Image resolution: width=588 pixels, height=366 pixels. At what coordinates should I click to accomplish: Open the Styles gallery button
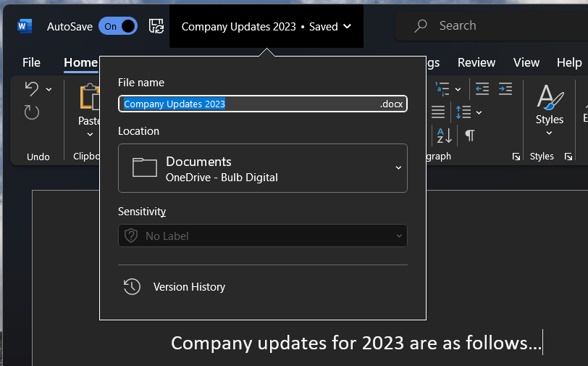[x=550, y=109]
